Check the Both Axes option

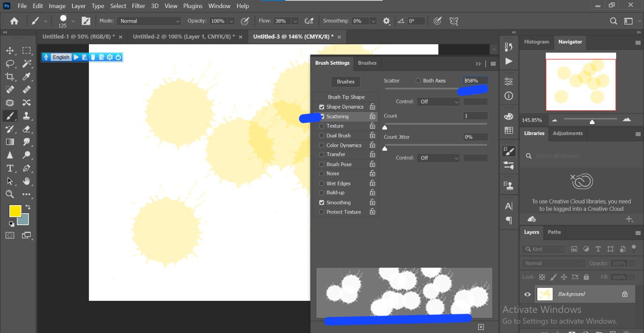(418, 80)
